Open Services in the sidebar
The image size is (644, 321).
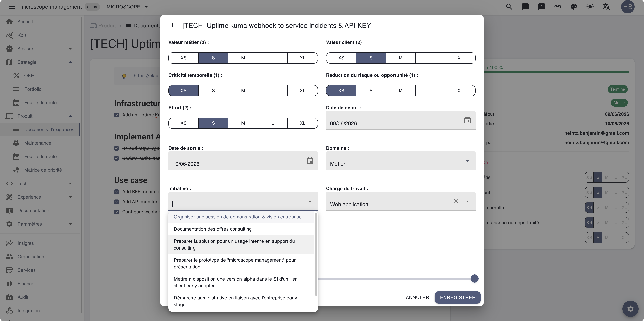click(x=26, y=270)
